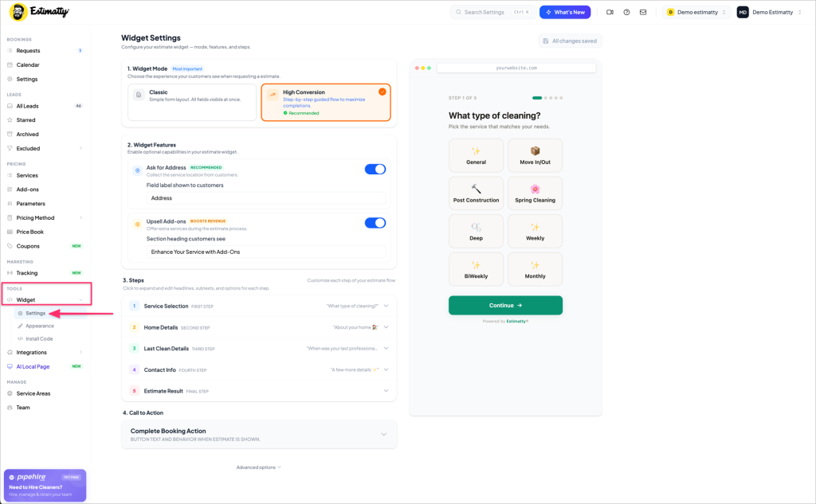Open the What's New button
This screenshot has height=504, width=816.
[x=565, y=12]
